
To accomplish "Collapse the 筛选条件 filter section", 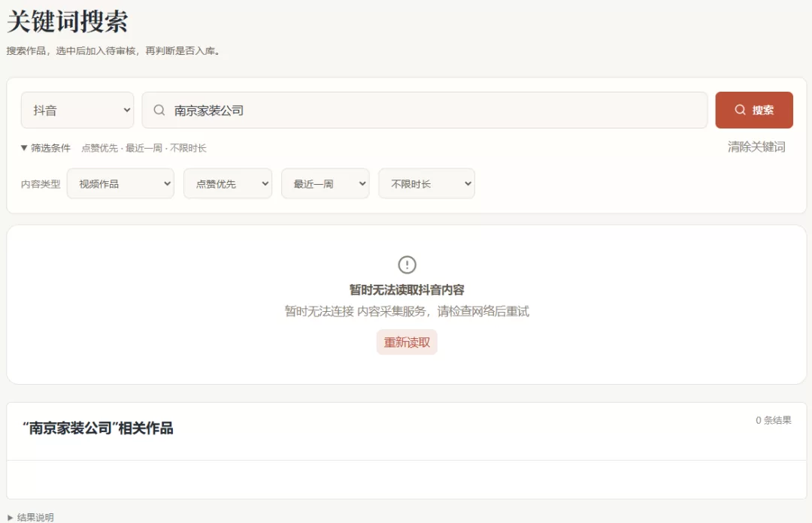I will pyautogui.click(x=46, y=148).
